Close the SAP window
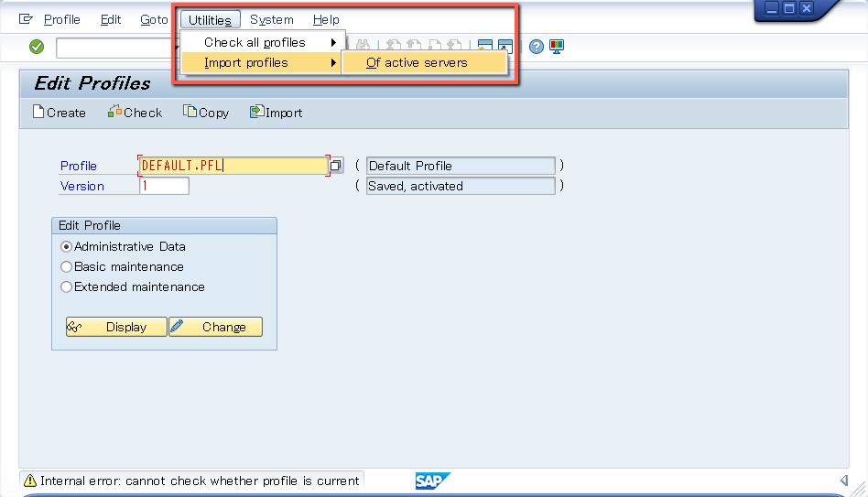 [x=807, y=8]
